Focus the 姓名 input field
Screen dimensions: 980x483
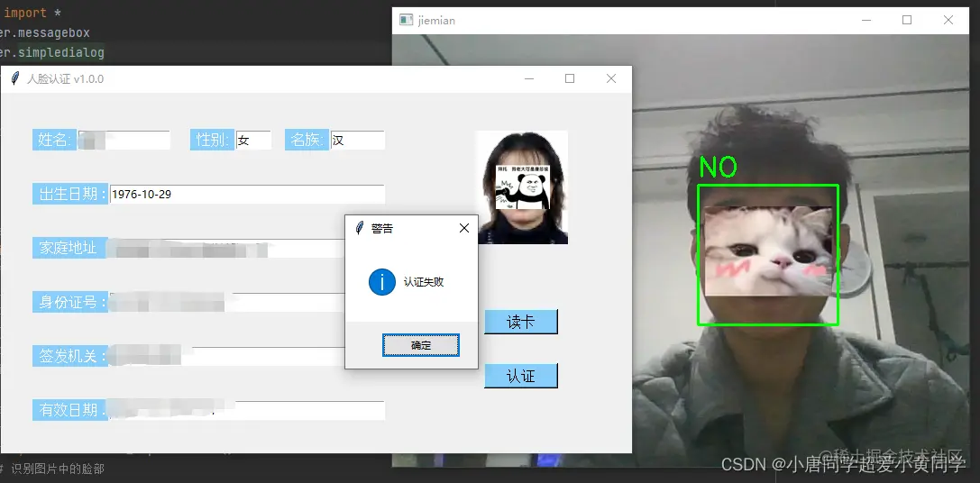coord(124,140)
